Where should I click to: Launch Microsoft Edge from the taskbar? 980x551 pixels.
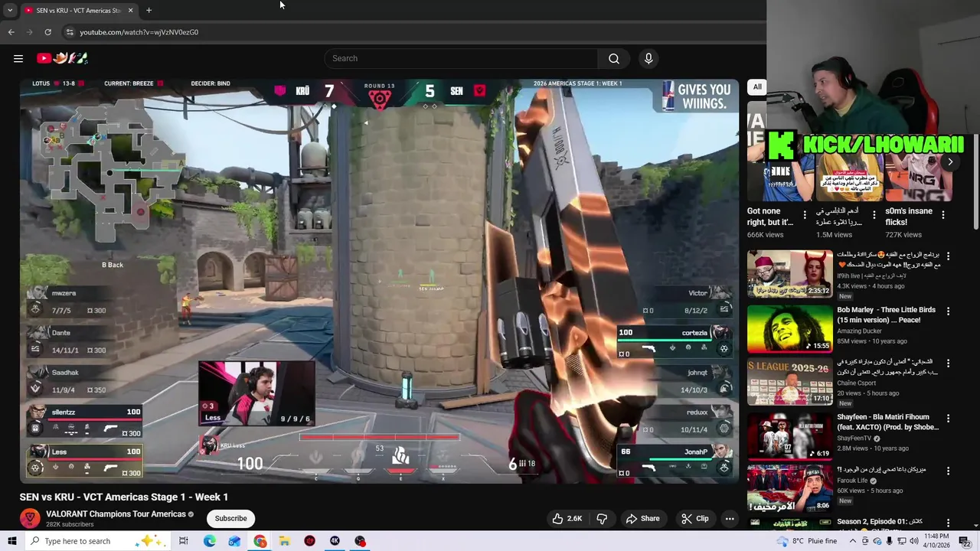click(210, 541)
